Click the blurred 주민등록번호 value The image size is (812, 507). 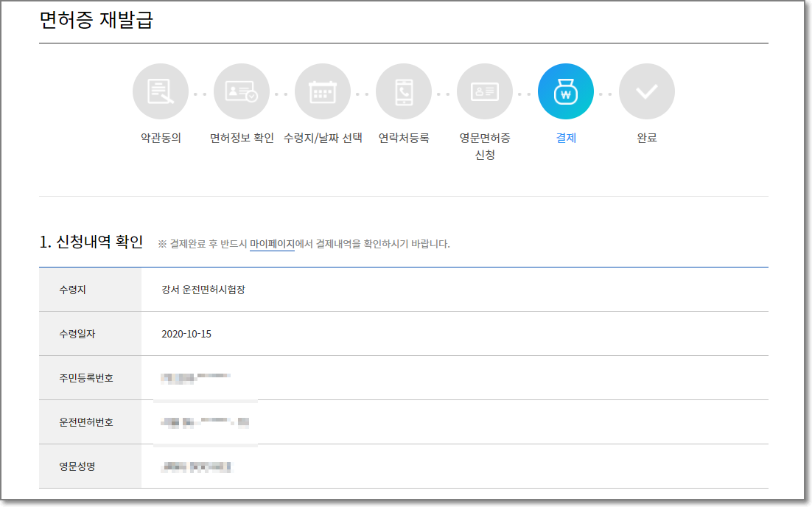(x=195, y=378)
